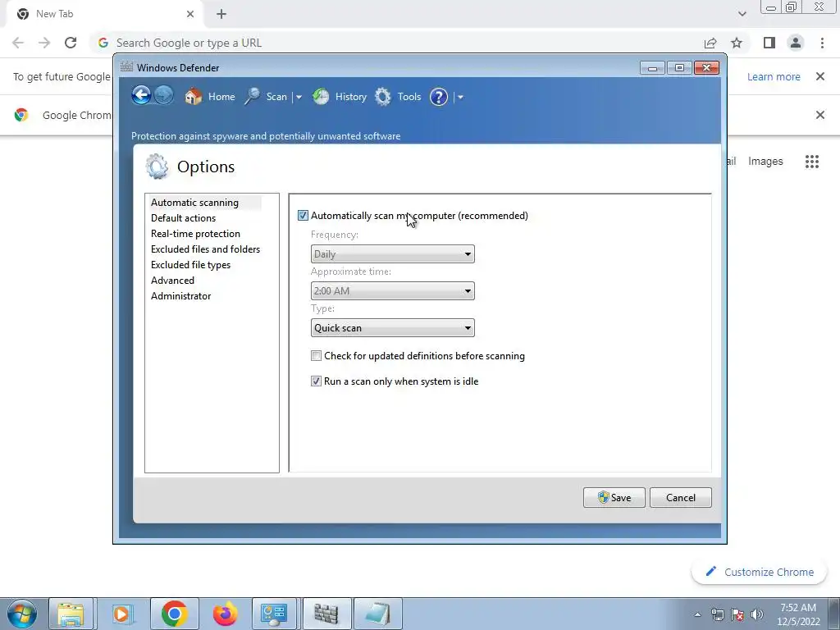Image resolution: width=840 pixels, height=630 pixels.
Task: Click the History label in toolbar
Action: [x=351, y=97]
